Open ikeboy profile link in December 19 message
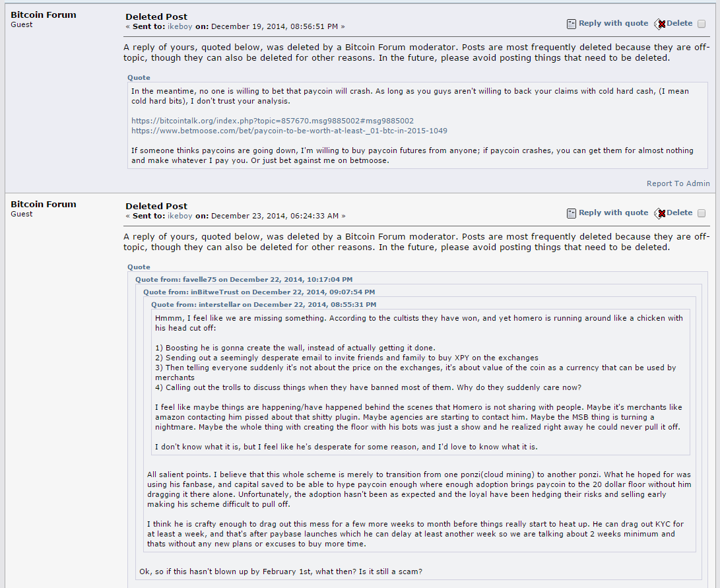The image size is (720, 588). (x=180, y=26)
